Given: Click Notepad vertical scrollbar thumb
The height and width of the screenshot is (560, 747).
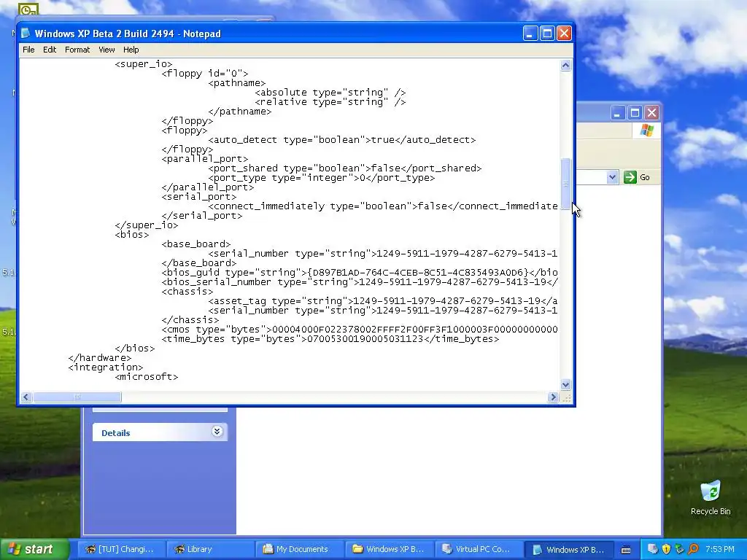Looking at the screenshot, I should pos(565,183).
